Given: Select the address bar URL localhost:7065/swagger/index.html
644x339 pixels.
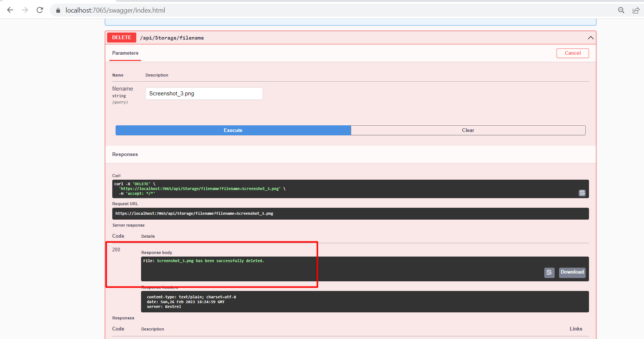Looking at the screenshot, I should pyautogui.click(x=115, y=10).
